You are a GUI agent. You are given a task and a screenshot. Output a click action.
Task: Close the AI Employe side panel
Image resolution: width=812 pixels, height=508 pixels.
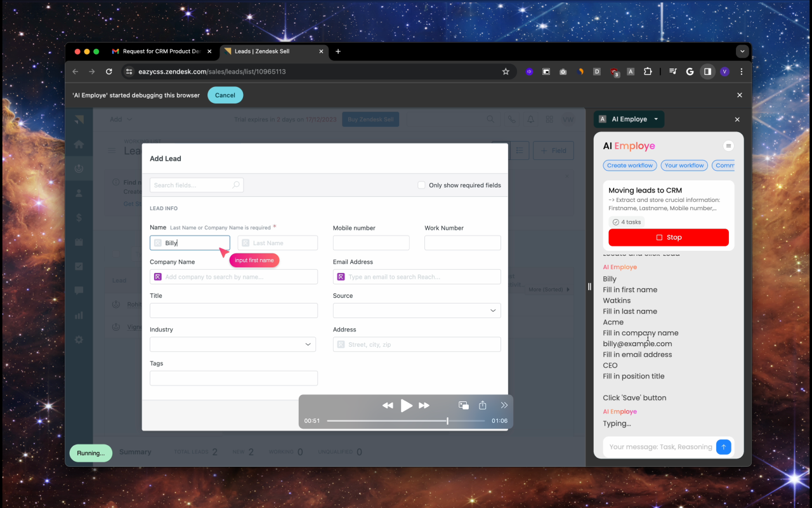coord(737,119)
